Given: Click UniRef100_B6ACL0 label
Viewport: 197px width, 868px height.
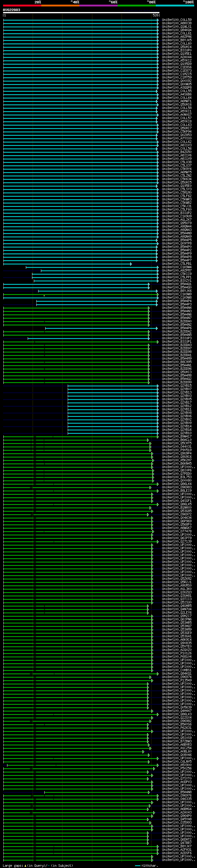Looking at the screenshot, I should [x=177, y=440].
